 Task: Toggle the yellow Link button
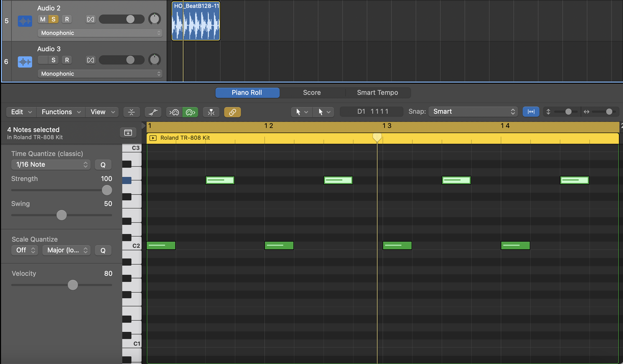pyautogui.click(x=232, y=112)
